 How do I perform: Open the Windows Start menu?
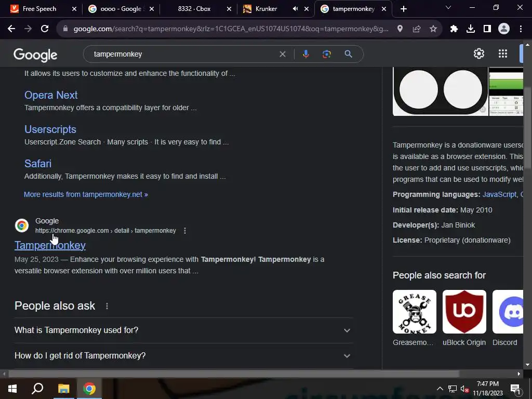12,389
